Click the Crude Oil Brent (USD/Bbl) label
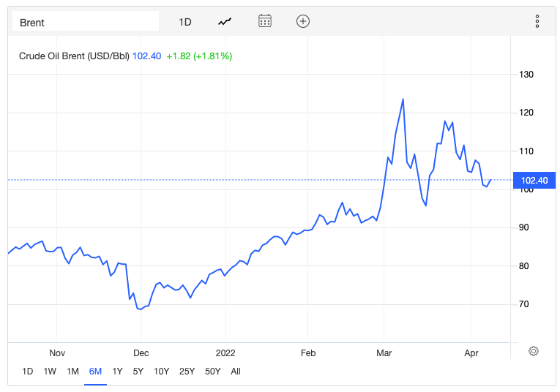Screen dimensions: 560x392 [74, 56]
